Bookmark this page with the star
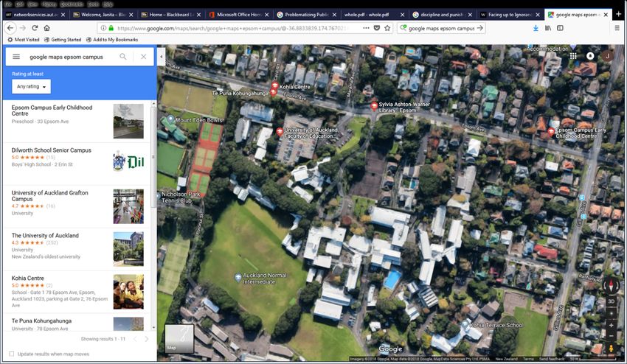627x364 pixels. 387,28
